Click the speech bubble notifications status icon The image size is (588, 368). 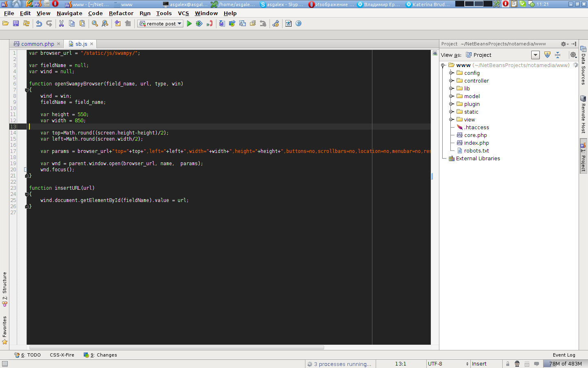[537, 364]
